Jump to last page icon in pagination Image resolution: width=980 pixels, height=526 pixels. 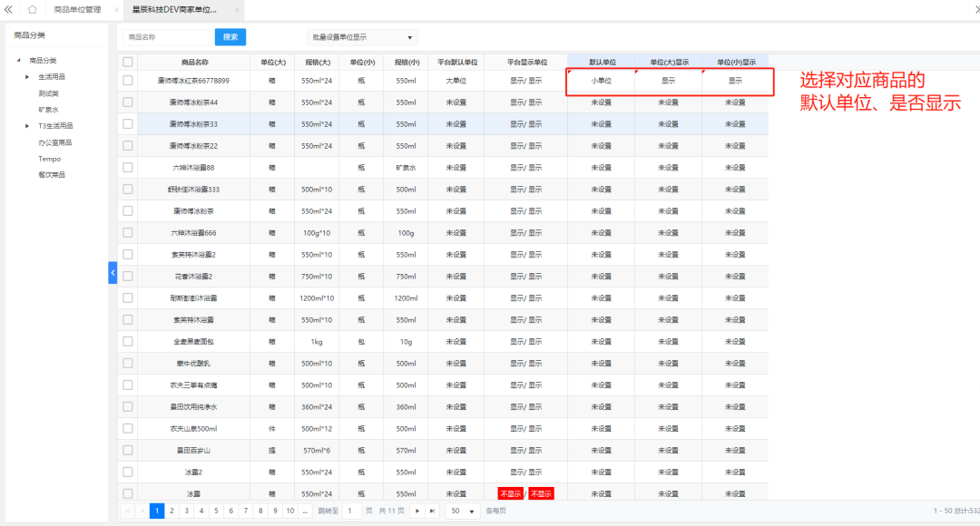pos(432,511)
